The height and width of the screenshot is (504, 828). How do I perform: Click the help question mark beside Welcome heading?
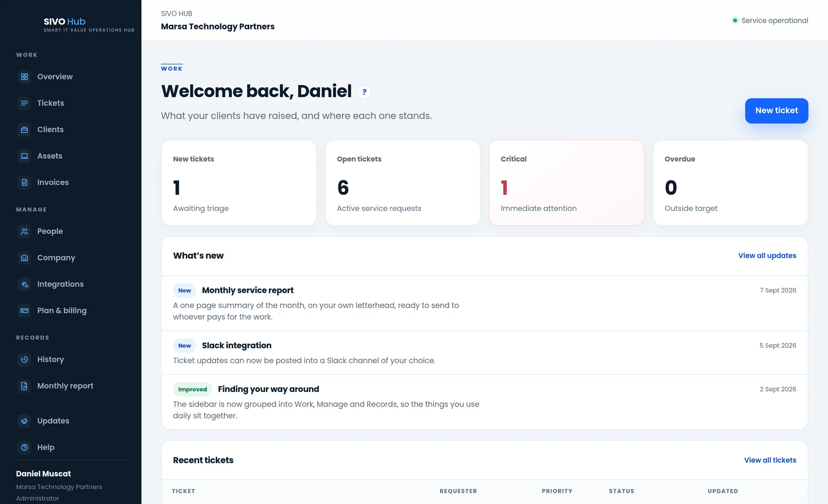coord(364,92)
